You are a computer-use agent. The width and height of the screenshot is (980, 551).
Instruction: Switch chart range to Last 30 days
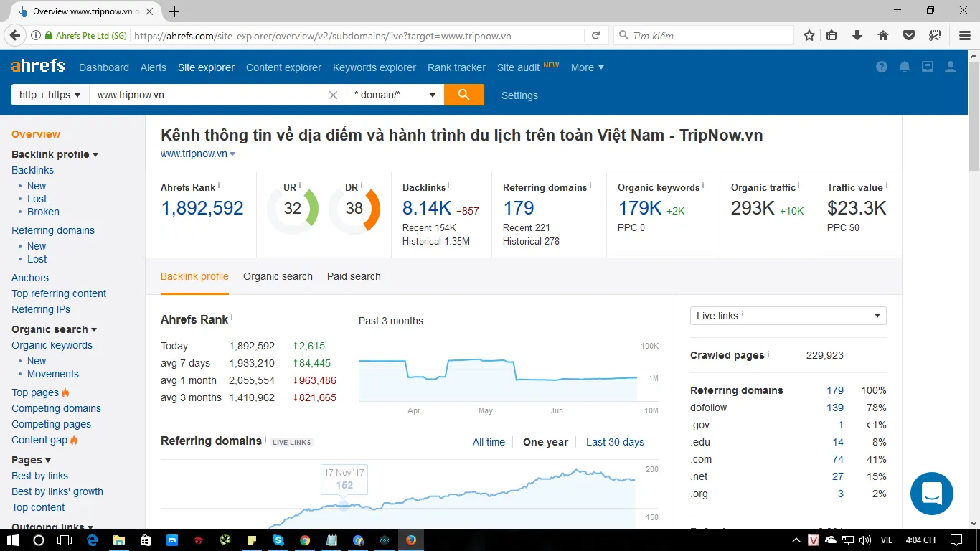(x=615, y=442)
